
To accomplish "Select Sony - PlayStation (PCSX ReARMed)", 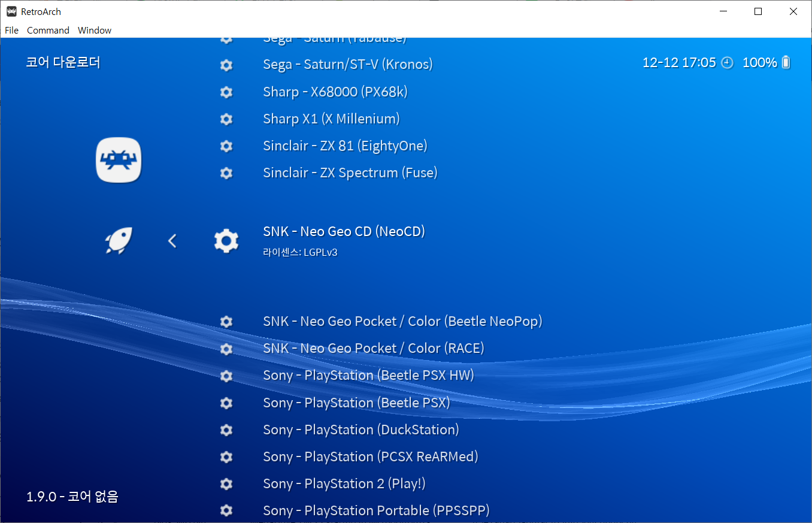I will (371, 457).
